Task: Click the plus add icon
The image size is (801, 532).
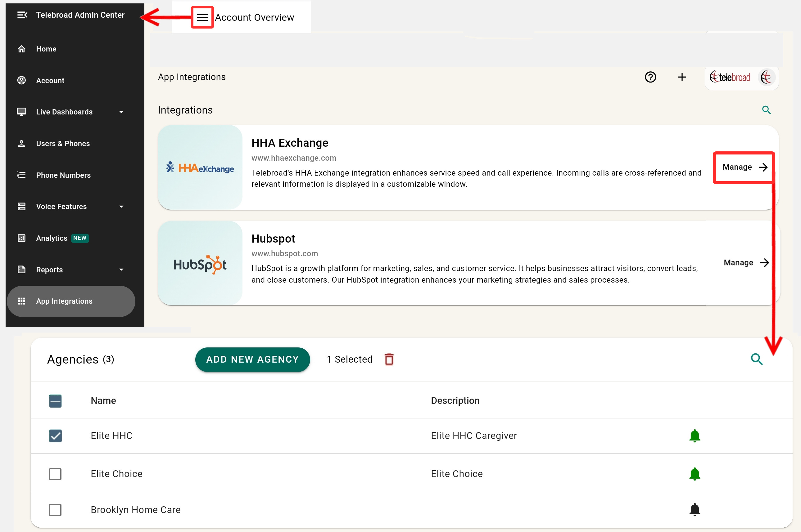Action: (682, 77)
